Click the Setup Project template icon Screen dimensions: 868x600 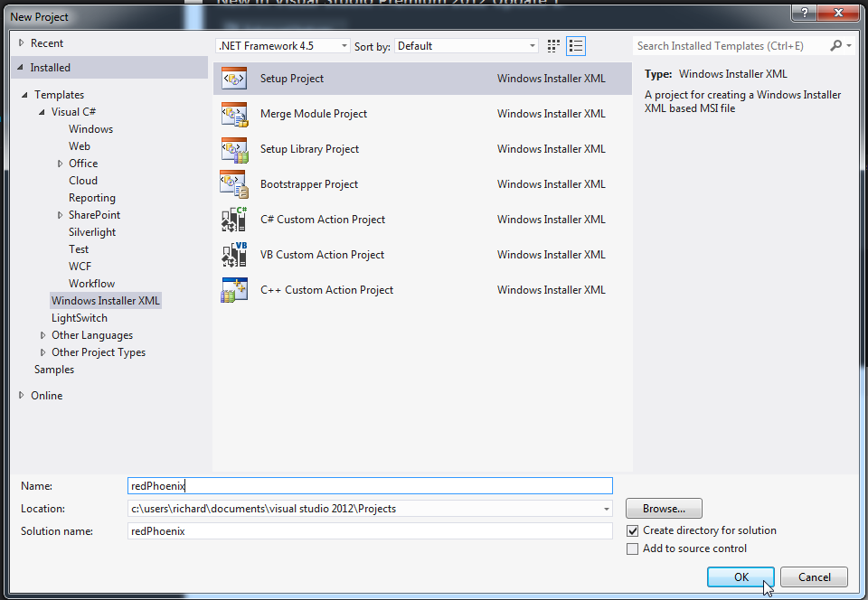coord(234,79)
